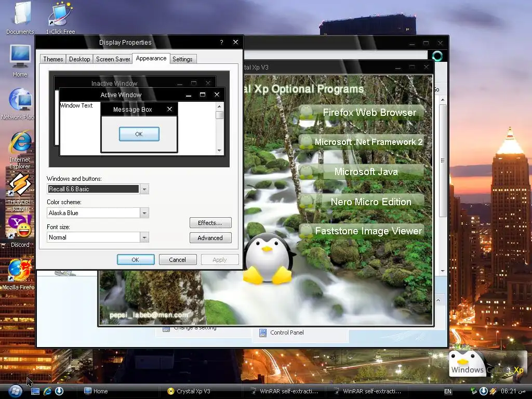532x399 pixels.
Task: Click the first WinRAR self-extracting taskbar button
Action: point(284,391)
